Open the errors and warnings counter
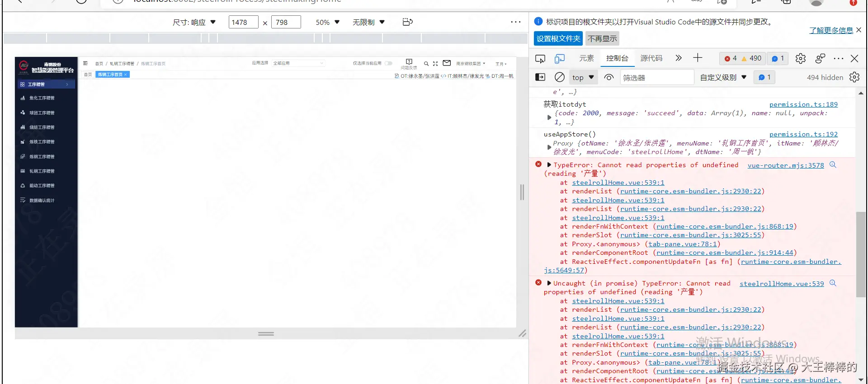Viewport: 868px width, 384px height. tap(743, 58)
